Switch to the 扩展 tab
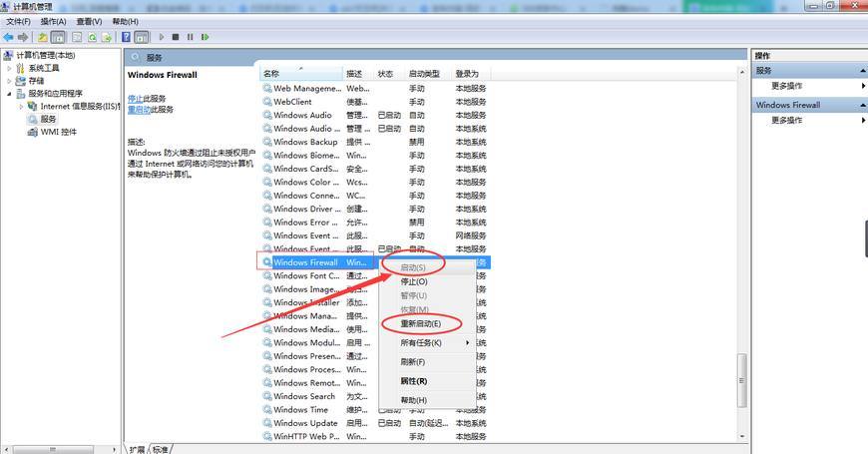868x454 pixels. 137,450
